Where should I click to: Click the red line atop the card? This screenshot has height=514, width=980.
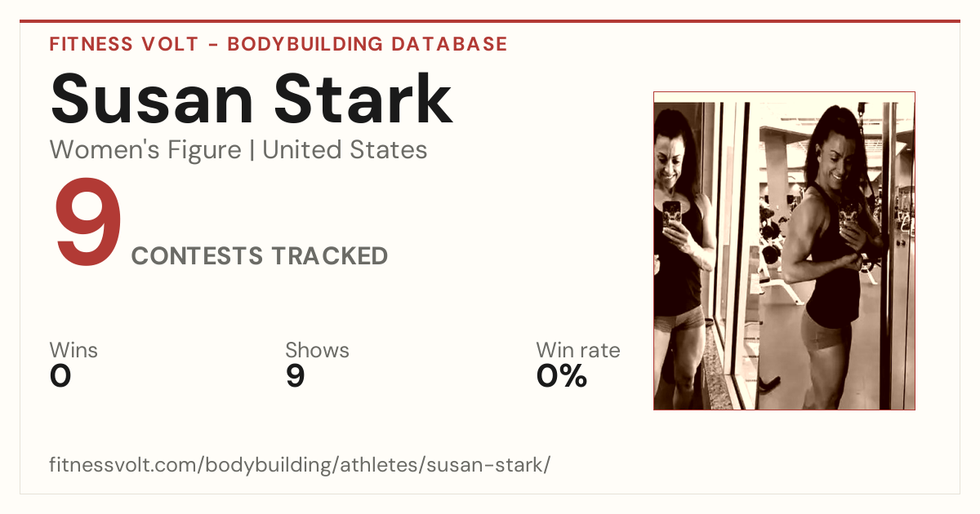pyautogui.click(x=490, y=21)
